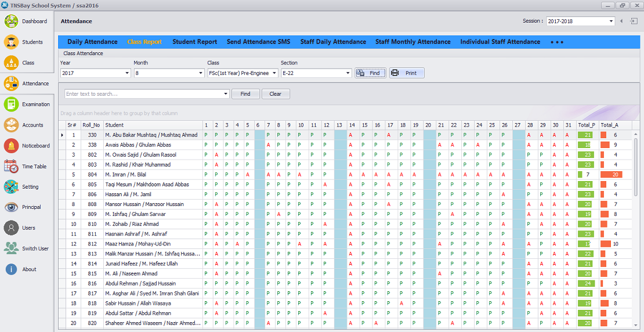Screen dimensions: 644x332
Task: Click roll number 809 cell
Action: pyautogui.click(x=92, y=214)
